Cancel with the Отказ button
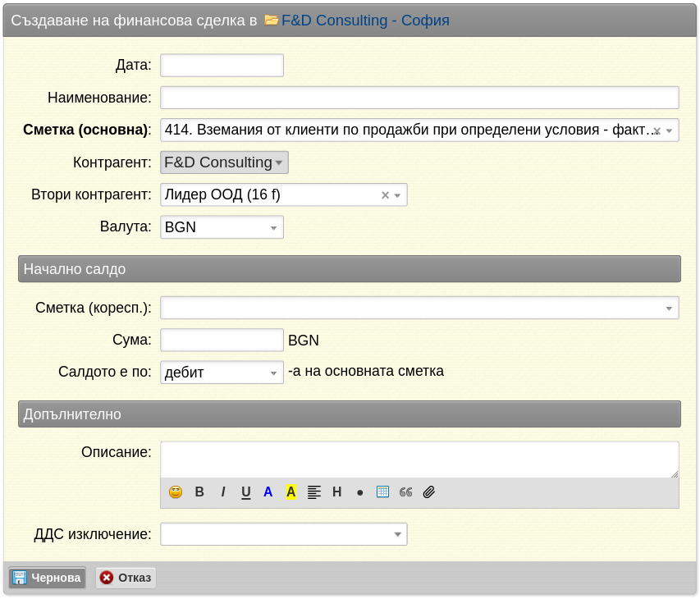 coord(126,578)
